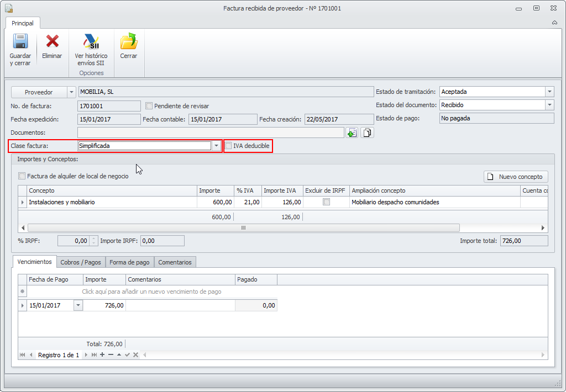This screenshot has height=392, width=566.
Task: Open Ver histórico envíos SII
Action: pyautogui.click(x=91, y=42)
